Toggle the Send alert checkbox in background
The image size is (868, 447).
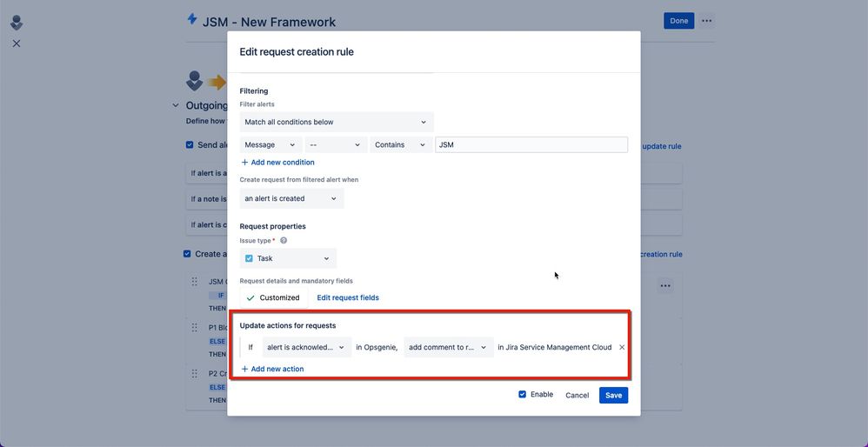[x=190, y=145]
